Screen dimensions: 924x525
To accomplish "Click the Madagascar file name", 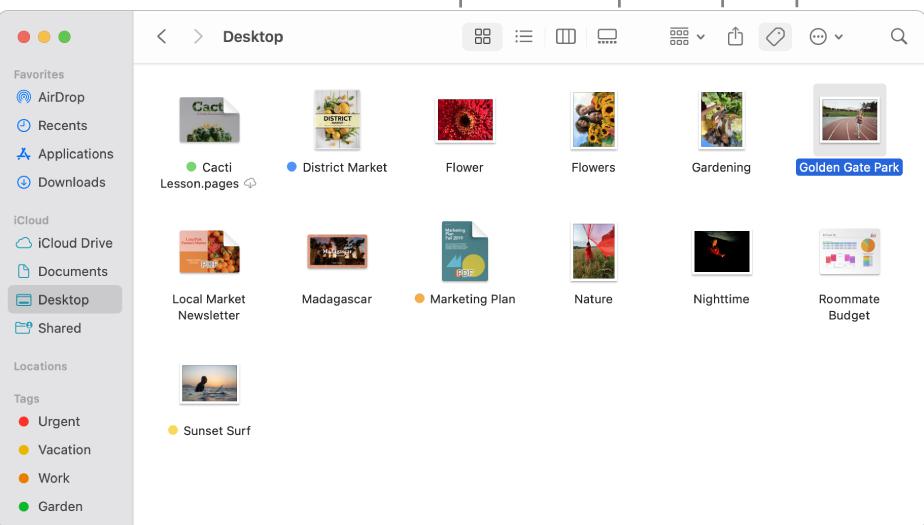I will pos(337,299).
